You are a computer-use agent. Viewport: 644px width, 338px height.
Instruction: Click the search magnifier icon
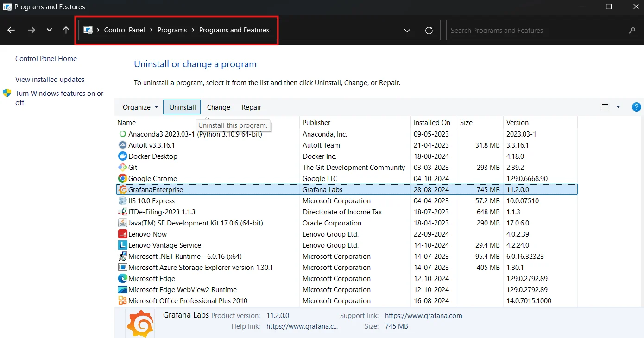(x=632, y=31)
